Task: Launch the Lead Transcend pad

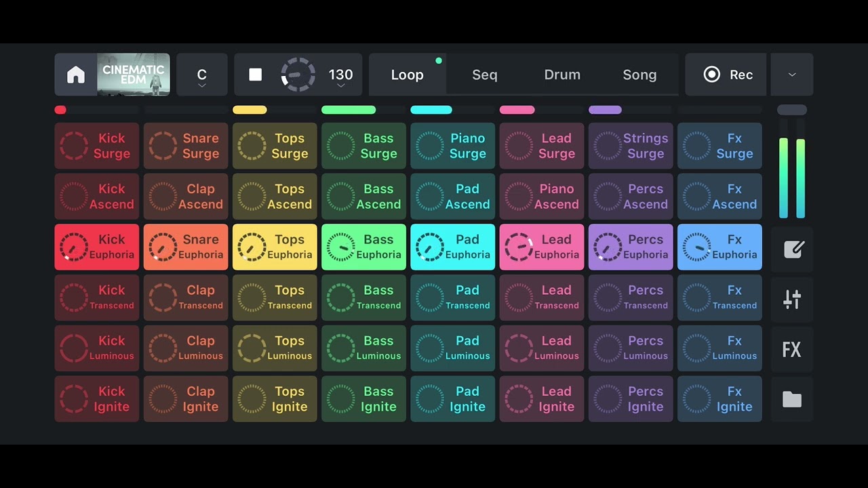Action: [x=542, y=298]
